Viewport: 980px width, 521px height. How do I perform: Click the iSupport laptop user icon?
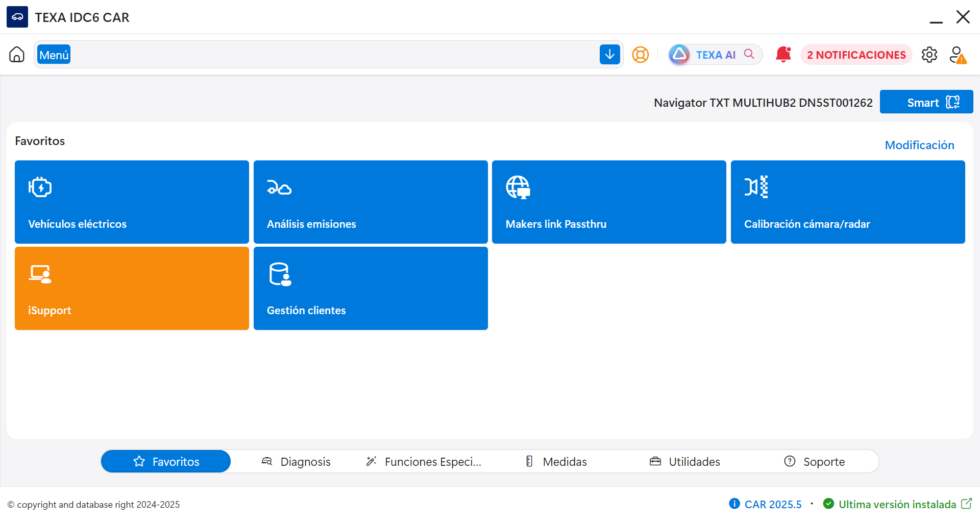40,274
